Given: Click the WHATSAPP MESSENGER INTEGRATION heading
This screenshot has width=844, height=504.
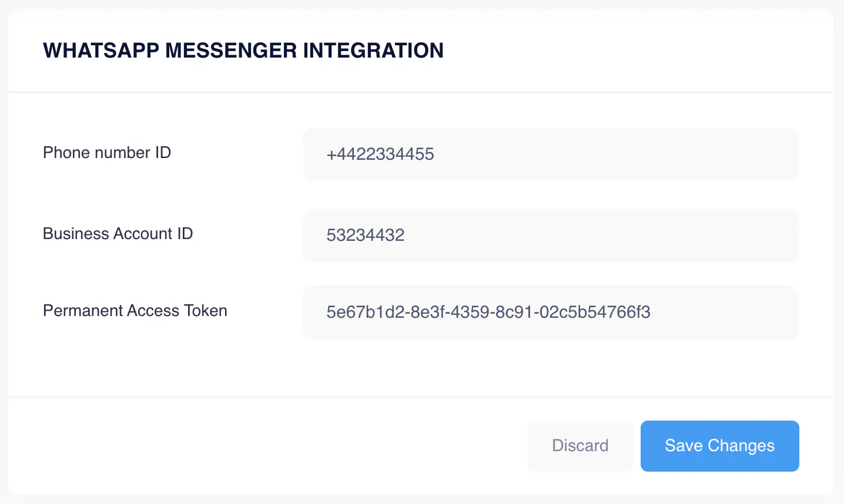Looking at the screenshot, I should 243,51.
